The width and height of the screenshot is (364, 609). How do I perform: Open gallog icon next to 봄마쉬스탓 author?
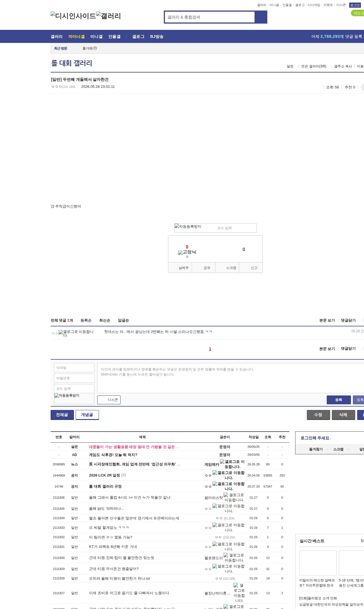[x=234, y=497]
